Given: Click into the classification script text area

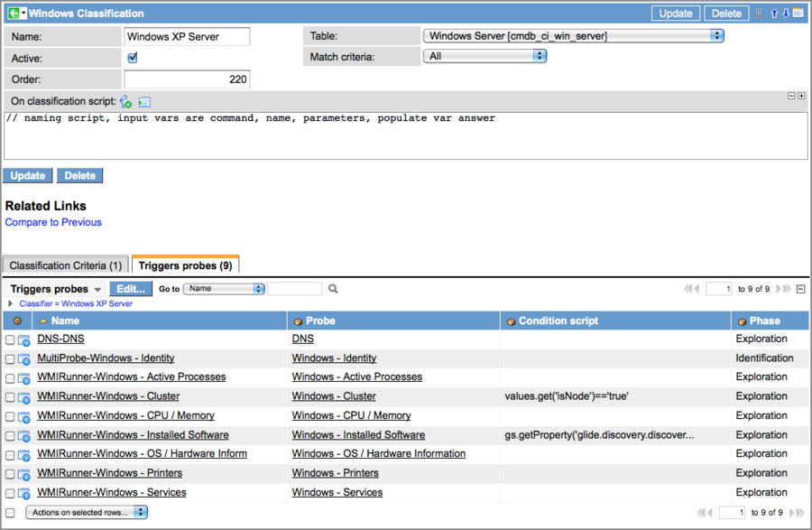Looking at the screenshot, I should pos(405,135).
